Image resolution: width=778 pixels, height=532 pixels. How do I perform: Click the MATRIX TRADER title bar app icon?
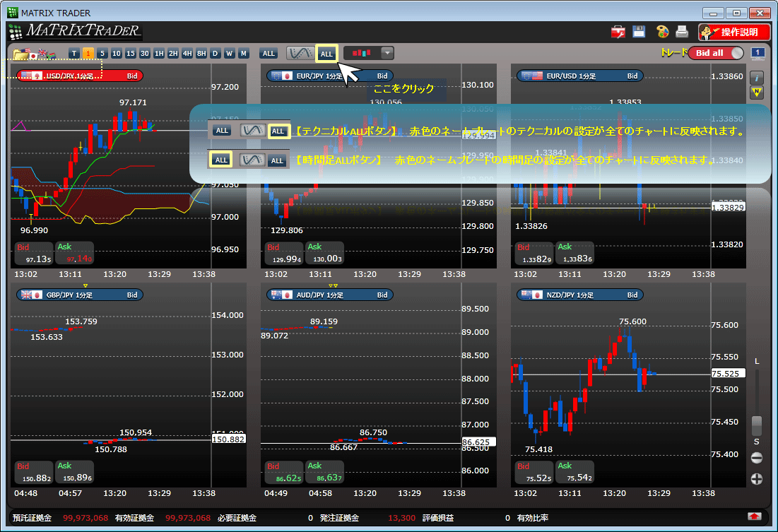13,13
